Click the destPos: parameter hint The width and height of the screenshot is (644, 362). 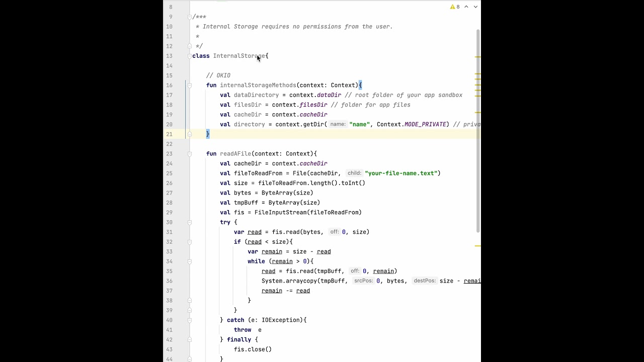tap(425, 281)
